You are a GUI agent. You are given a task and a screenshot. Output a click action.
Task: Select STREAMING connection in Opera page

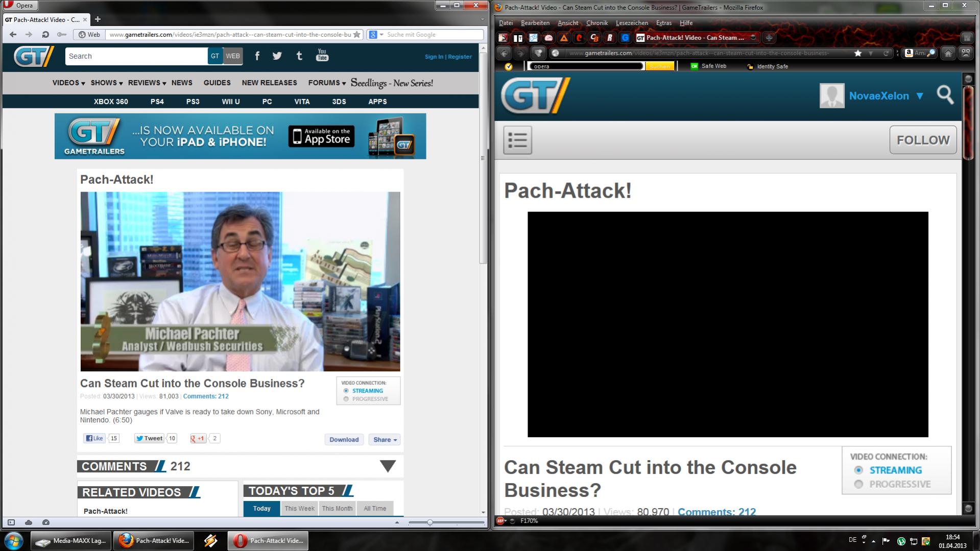pyautogui.click(x=346, y=391)
